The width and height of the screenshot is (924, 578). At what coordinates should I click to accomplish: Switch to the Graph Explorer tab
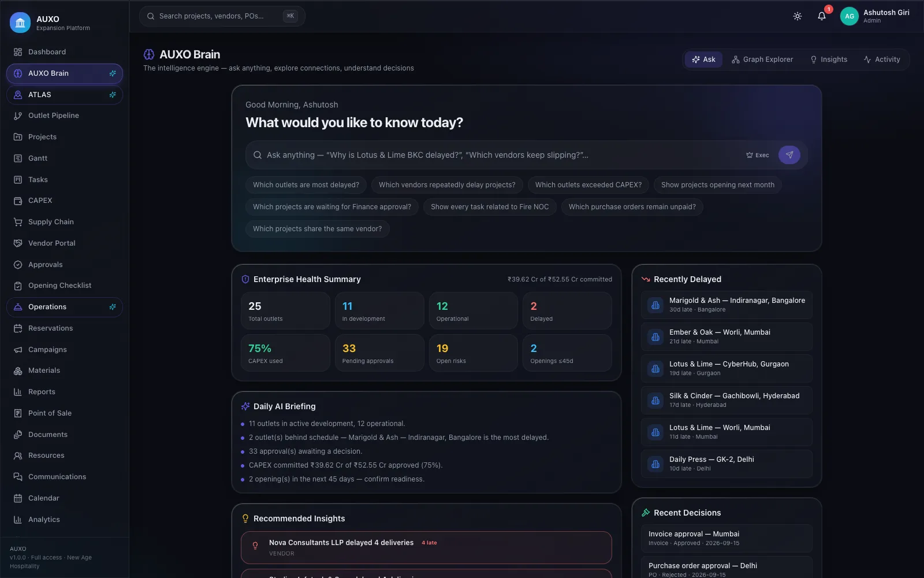762,60
